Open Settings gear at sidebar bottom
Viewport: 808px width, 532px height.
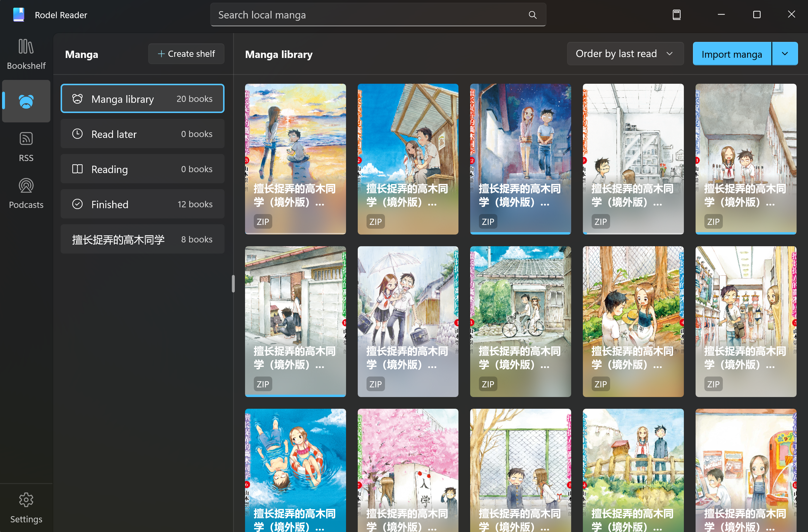point(26,508)
